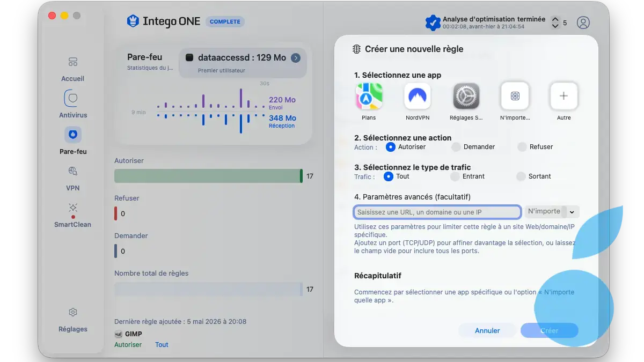Image resolution: width=644 pixels, height=362 pixels.
Task: Click the Créer button
Action: pos(549,330)
